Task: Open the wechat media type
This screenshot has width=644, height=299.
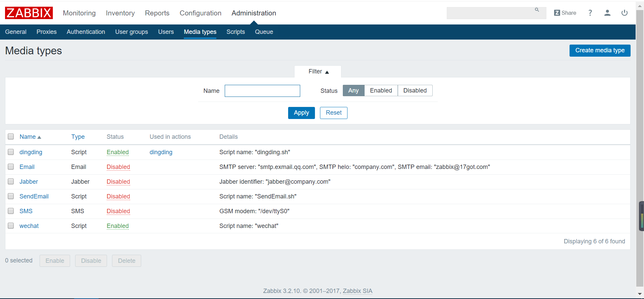Action: pos(29,226)
